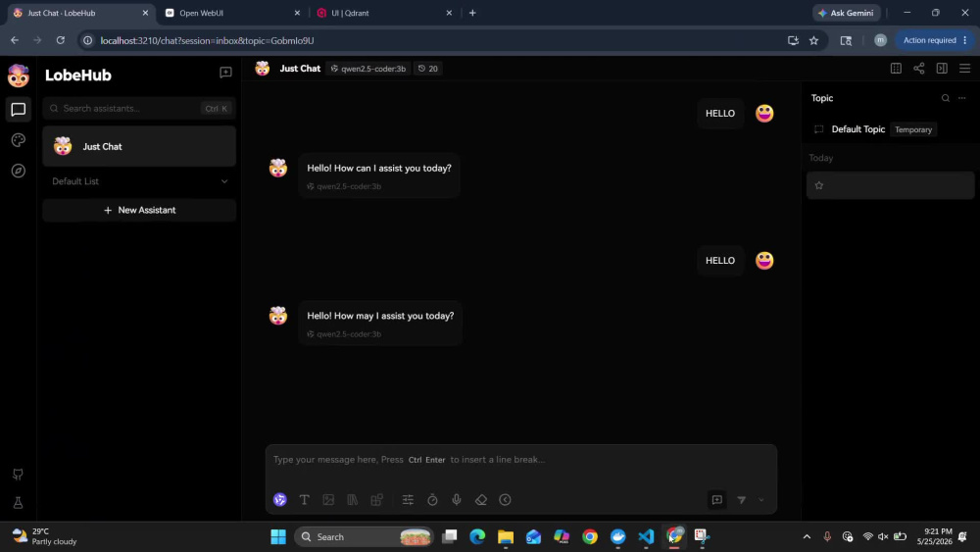Open the Chat section in left sidebar

[x=18, y=110]
